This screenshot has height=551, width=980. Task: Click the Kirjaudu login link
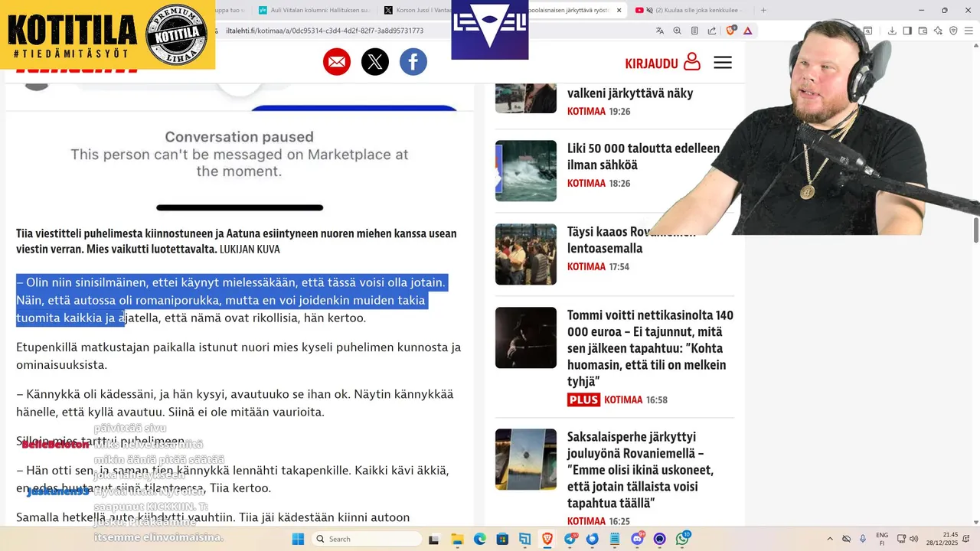(x=662, y=63)
